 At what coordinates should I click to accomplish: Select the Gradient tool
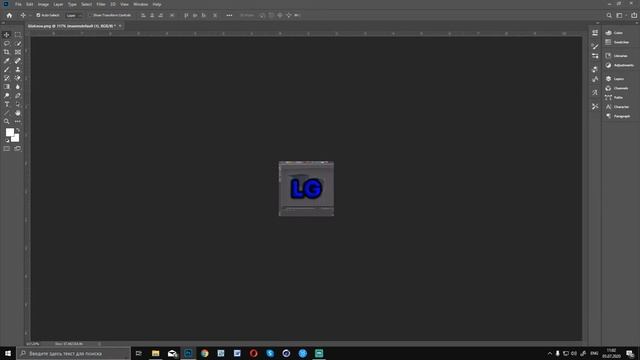pos(7,87)
